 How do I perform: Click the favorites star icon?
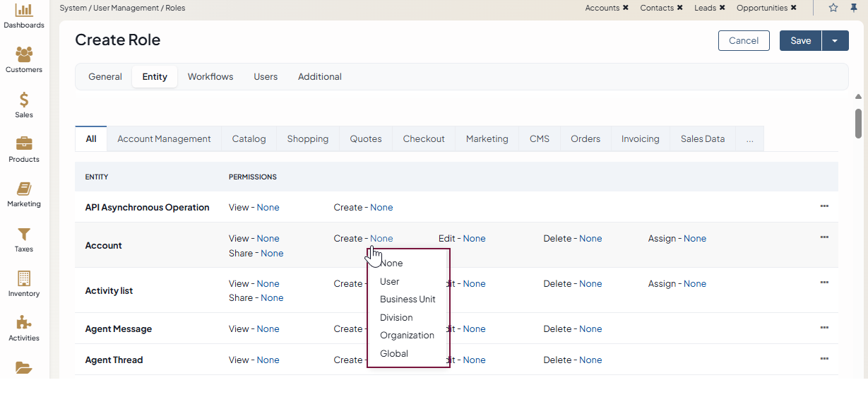(833, 8)
